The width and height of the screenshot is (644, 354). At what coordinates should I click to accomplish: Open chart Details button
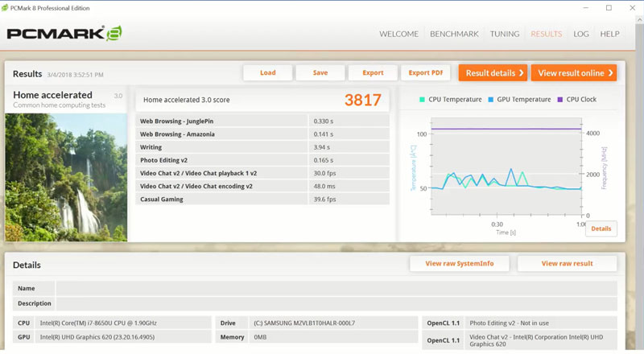tap(601, 228)
